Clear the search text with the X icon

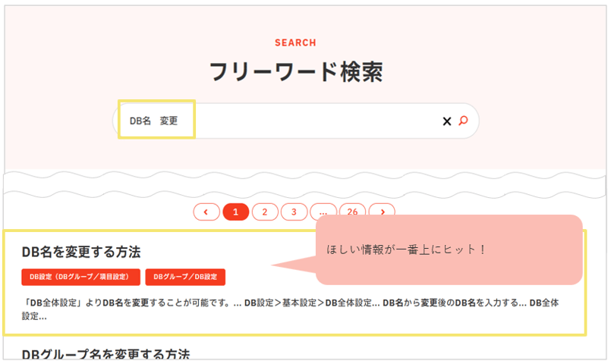[x=447, y=121]
